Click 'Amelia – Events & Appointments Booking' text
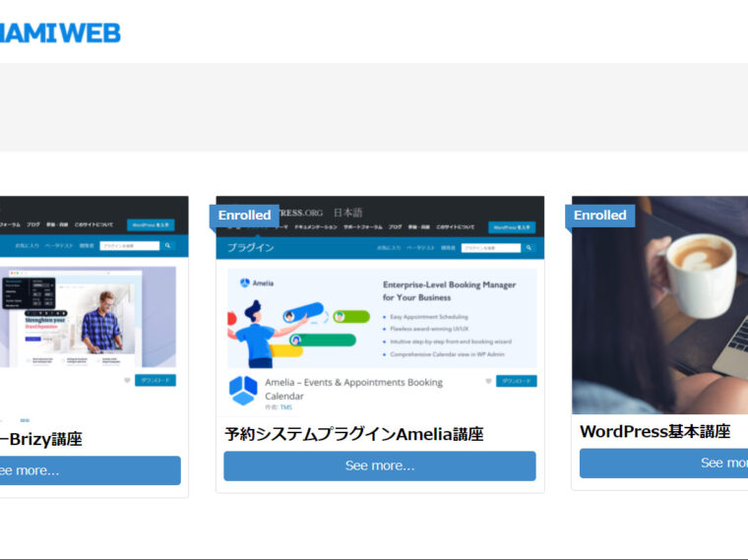The width and height of the screenshot is (748, 560). (x=353, y=383)
